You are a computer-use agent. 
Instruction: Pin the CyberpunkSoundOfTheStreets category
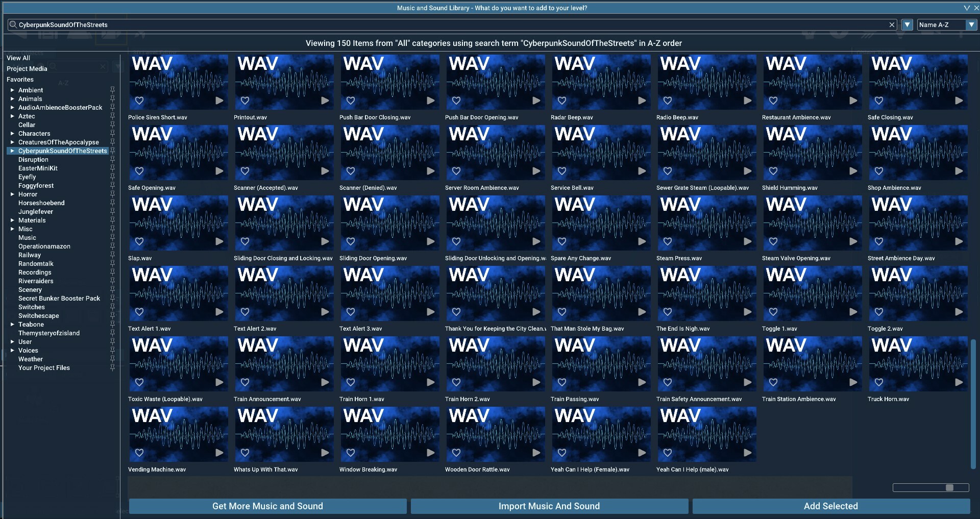(x=113, y=151)
